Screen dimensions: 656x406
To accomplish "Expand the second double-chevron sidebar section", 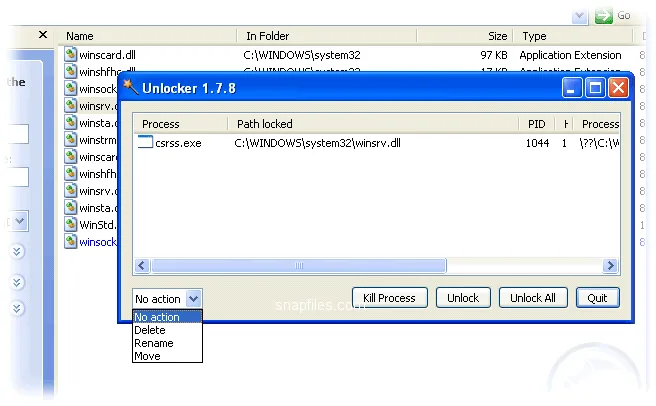I will (17, 282).
